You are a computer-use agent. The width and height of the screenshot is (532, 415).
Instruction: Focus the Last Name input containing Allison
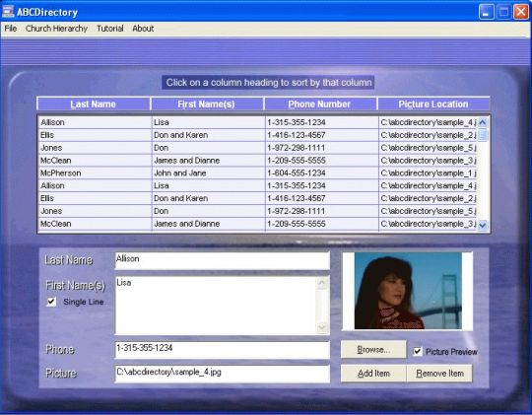coord(223,260)
